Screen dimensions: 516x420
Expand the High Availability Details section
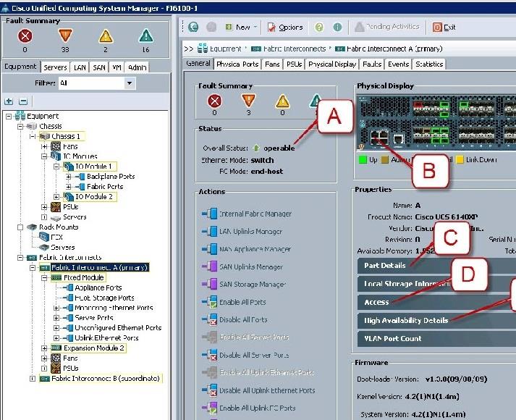(x=406, y=320)
